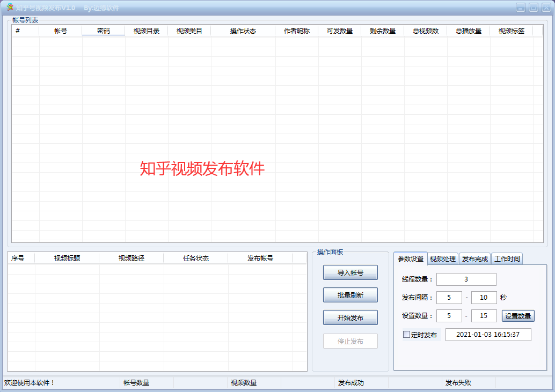
Task: Click the 停止发布 button
Action: pyautogui.click(x=350, y=341)
